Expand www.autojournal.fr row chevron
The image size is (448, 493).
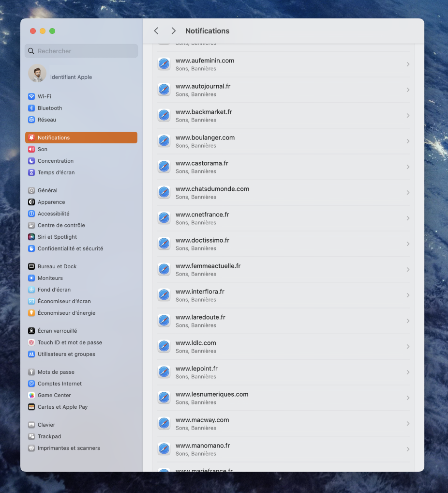tap(408, 90)
